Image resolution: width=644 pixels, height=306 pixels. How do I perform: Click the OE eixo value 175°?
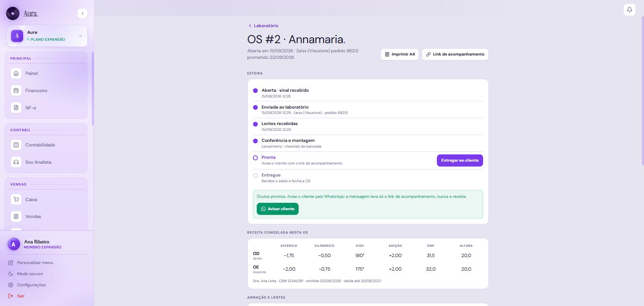[x=360, y=269]
